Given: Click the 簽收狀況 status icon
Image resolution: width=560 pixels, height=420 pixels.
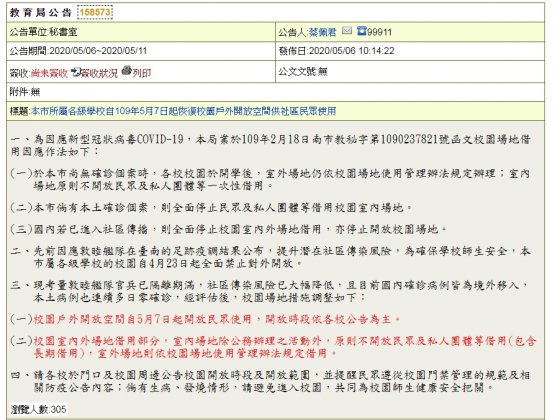Looking at the screenshot, I should (76, 72).
